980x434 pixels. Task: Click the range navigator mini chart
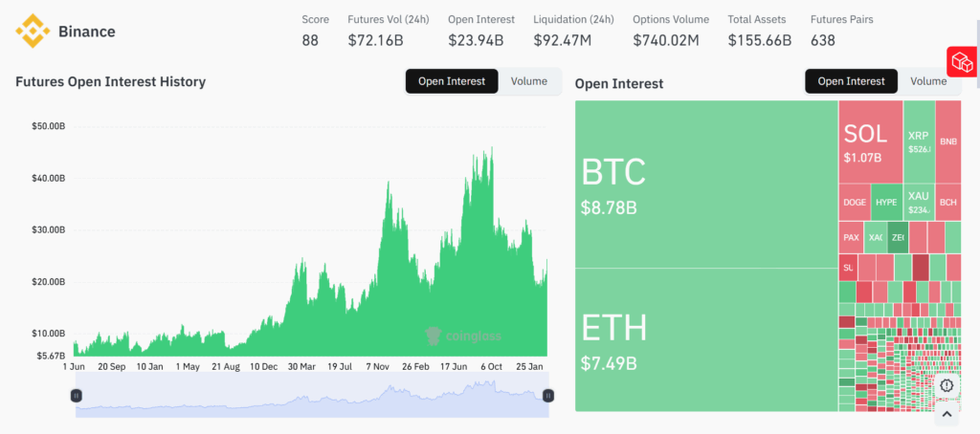click(312, 396)
